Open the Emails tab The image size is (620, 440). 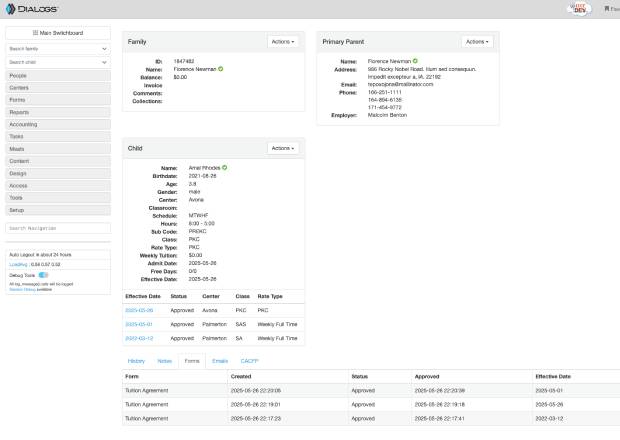[x=220, y=360]
